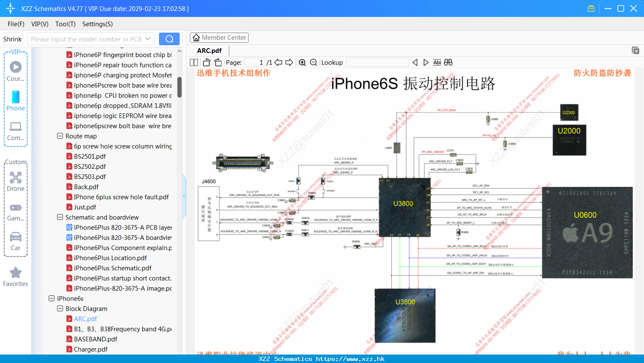Select the Phone category icon

(x=16, y=101)
